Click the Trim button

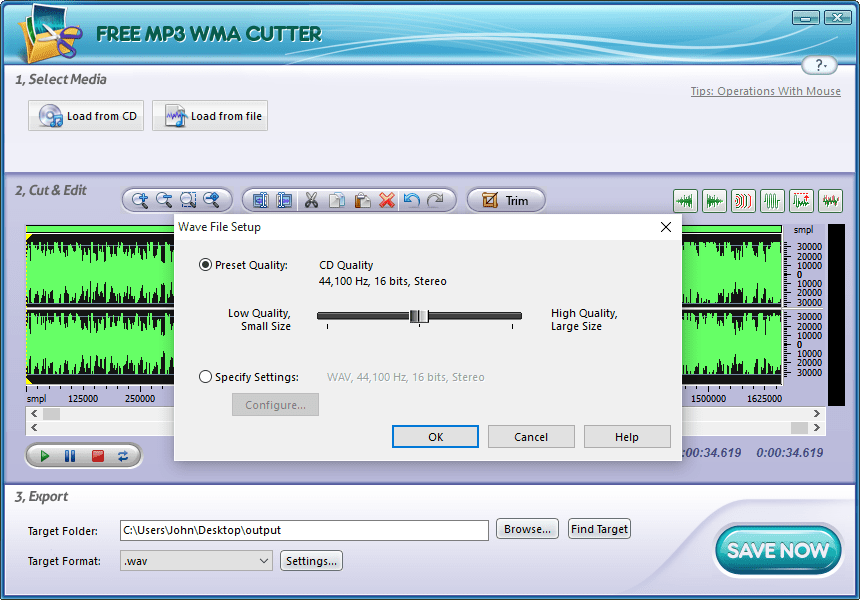[x=506, y=201]
